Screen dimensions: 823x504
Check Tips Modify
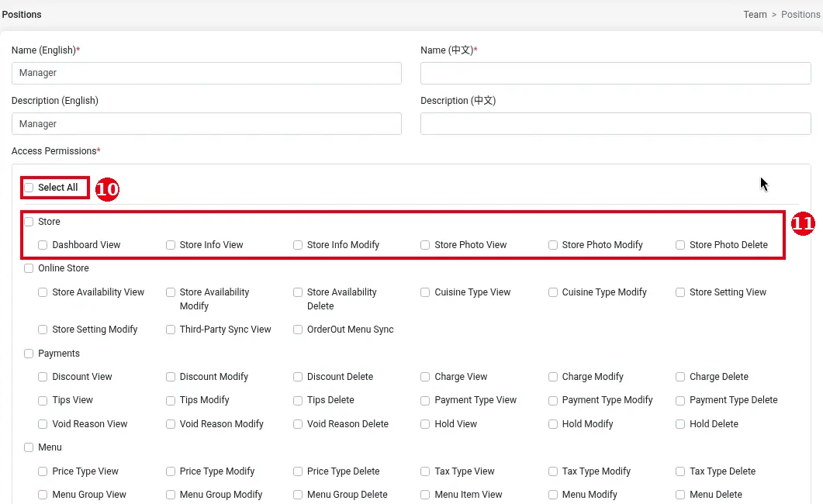point(171,400)
